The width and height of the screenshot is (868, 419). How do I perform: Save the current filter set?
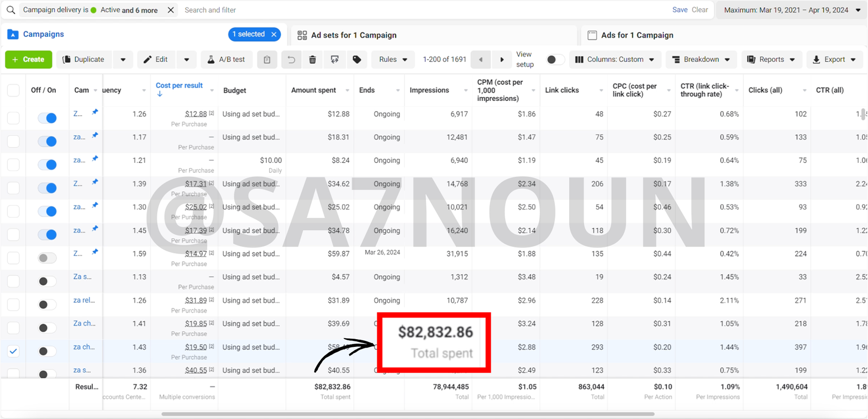coord(680,10)
